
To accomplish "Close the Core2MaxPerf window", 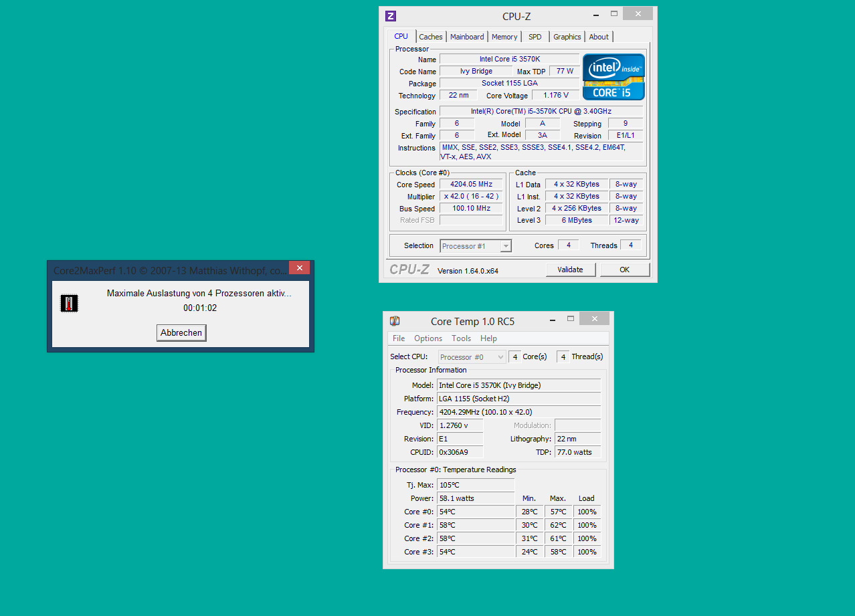I will (299, 268).
